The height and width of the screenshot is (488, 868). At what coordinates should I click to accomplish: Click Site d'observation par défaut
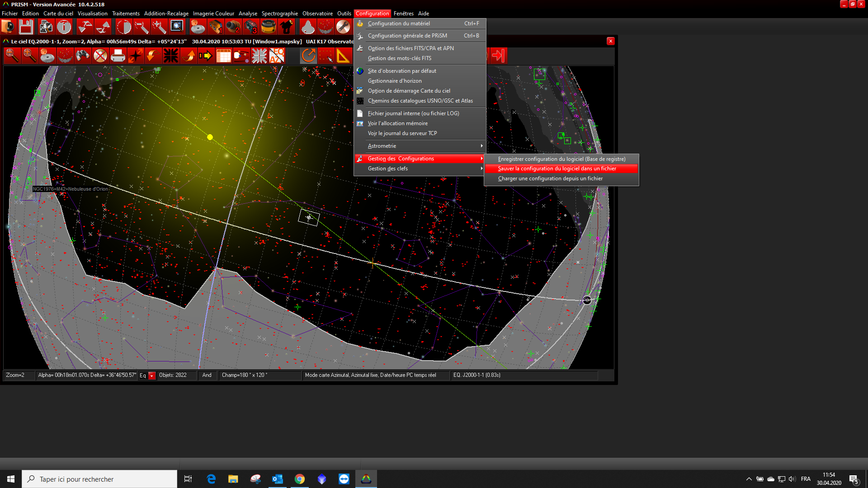coord(402,71)
